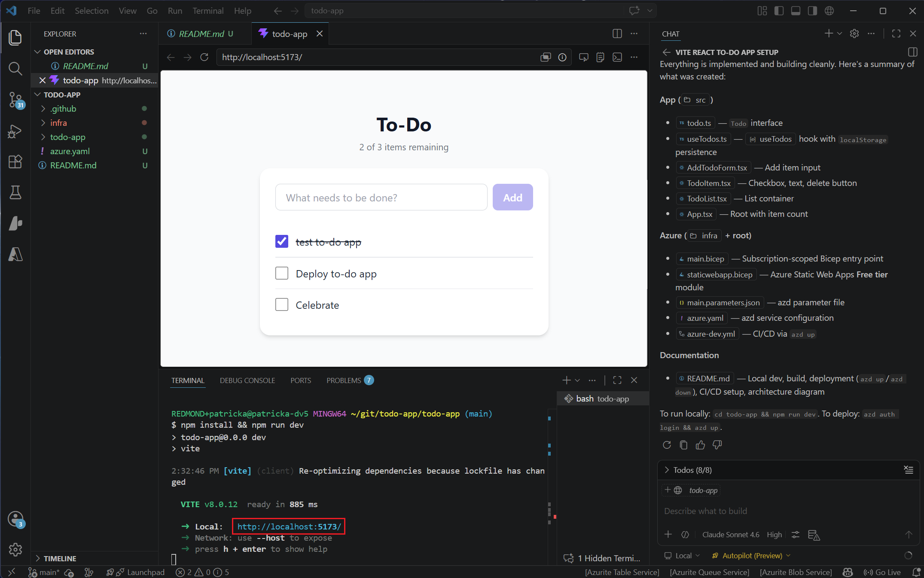Toggle the bottom panel layout button
Screen dimensions: 924x578
click(x=796, y=11)
